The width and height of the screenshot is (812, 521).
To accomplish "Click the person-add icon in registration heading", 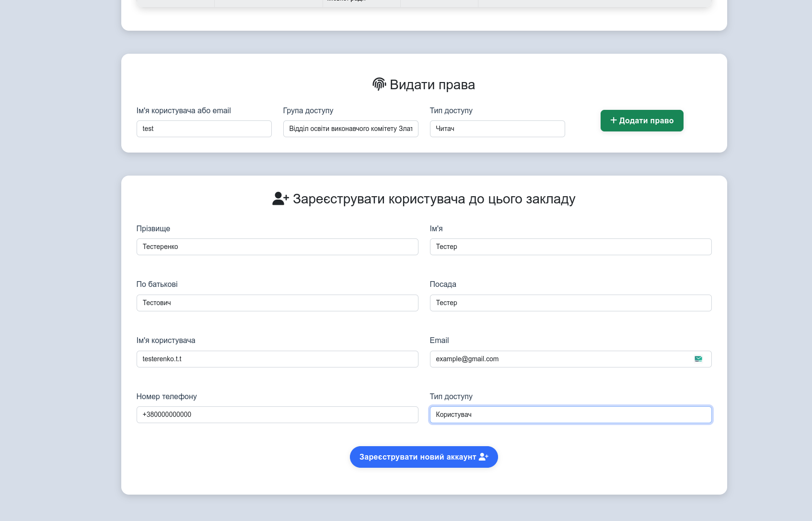I will [280, 199].
